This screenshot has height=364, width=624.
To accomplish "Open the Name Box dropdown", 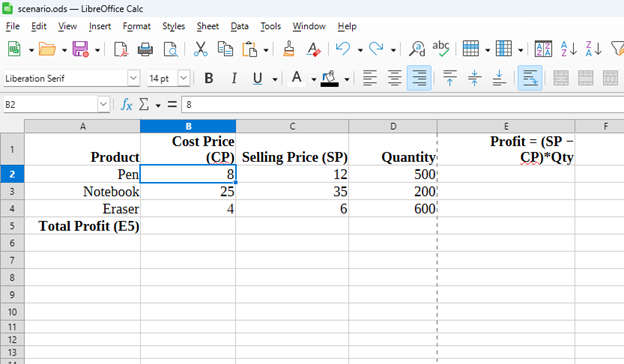I will point(103,105).
